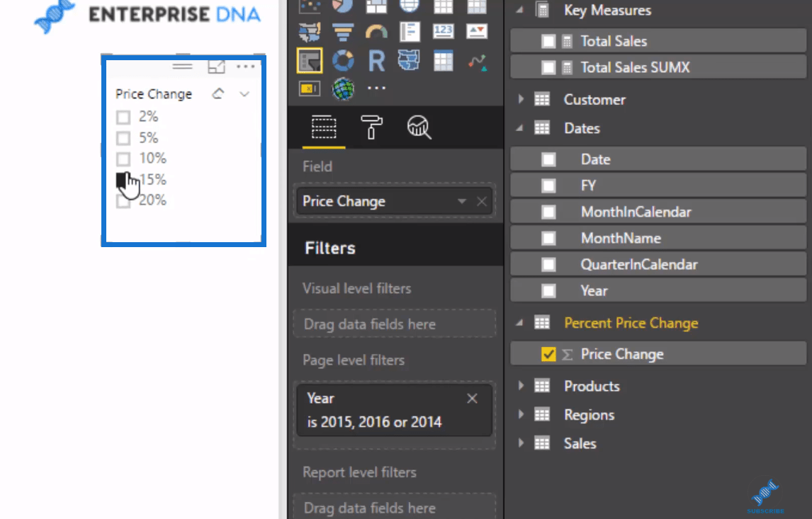Collapse the Dates table
This screenshot has height=519, width=812.
point(519,128)
